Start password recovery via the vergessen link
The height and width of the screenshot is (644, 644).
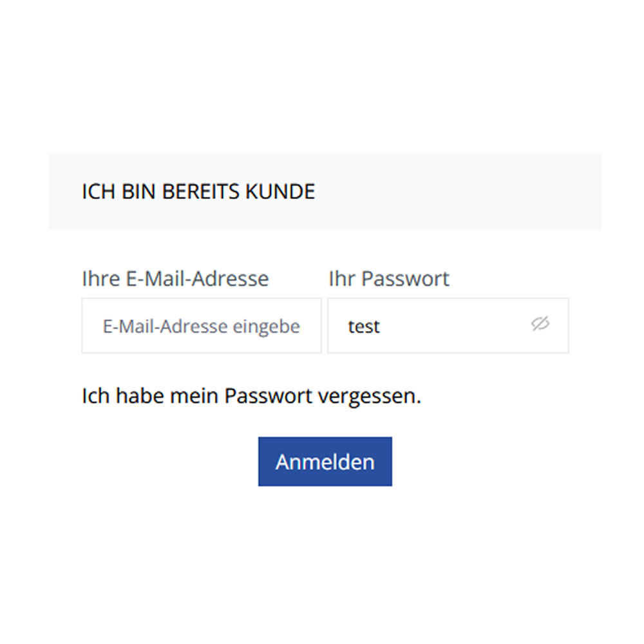[251, 396]
